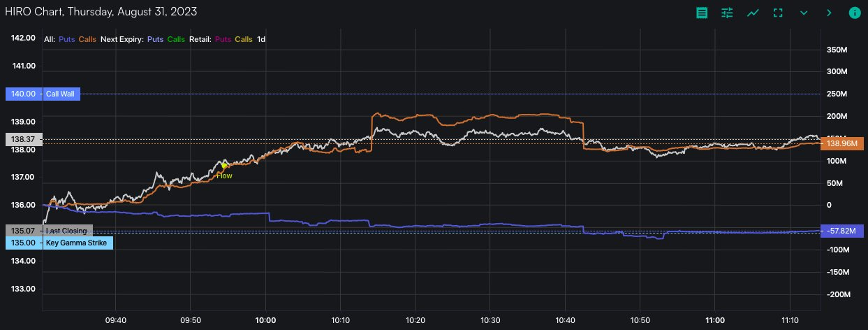Select the Last Closing price label
This screenshot has width=868, height=330.
(x=66, y=231)
